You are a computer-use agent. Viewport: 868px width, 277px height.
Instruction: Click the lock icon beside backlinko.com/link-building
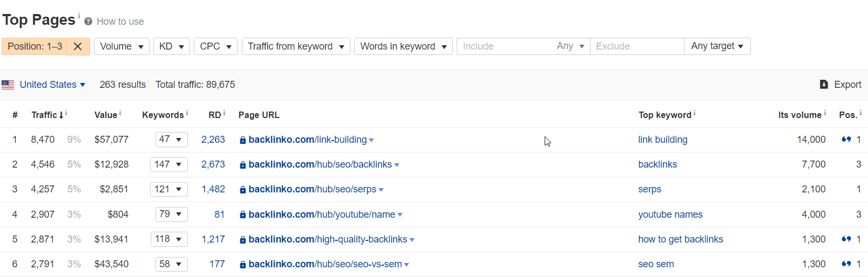click(243, 140)
